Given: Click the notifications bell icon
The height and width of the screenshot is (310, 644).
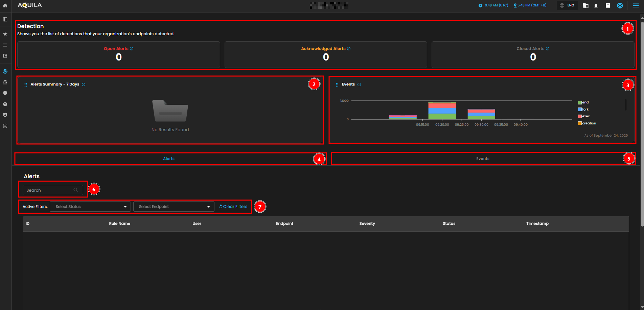Looking at the screenshot, I should [596, 6].
